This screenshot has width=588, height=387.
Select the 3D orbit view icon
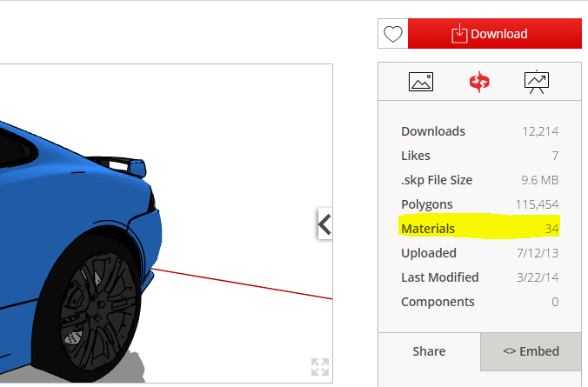[479, 82]
